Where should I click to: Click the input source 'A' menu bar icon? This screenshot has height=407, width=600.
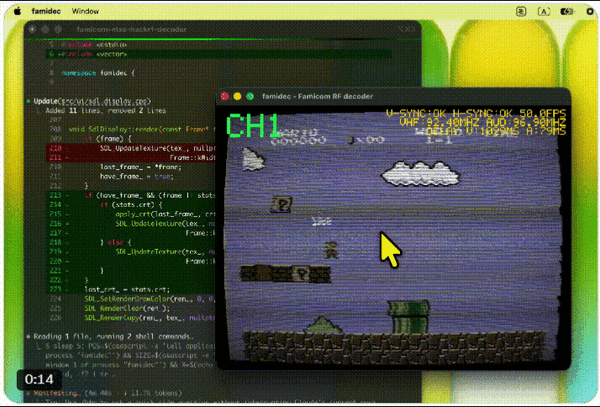pyautogui.click(x=543, y=11)
